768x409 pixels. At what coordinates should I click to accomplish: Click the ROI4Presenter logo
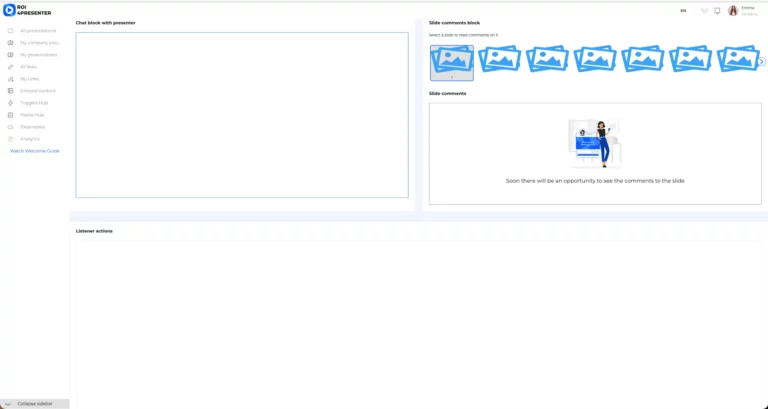(27, 10)
